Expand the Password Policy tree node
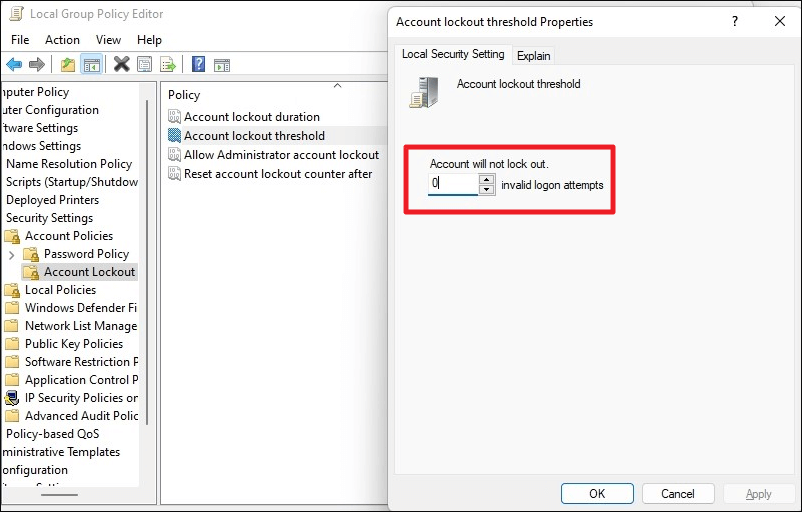 11,254
